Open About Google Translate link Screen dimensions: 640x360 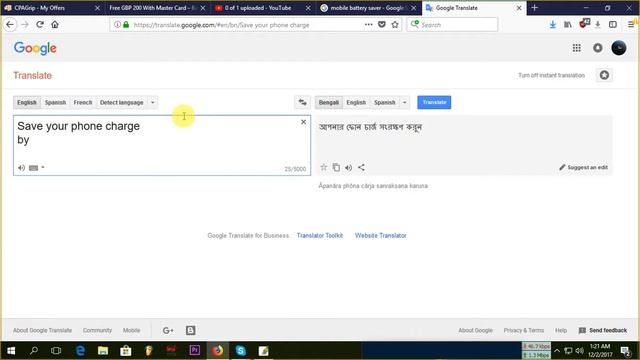(x=42, y=330)
